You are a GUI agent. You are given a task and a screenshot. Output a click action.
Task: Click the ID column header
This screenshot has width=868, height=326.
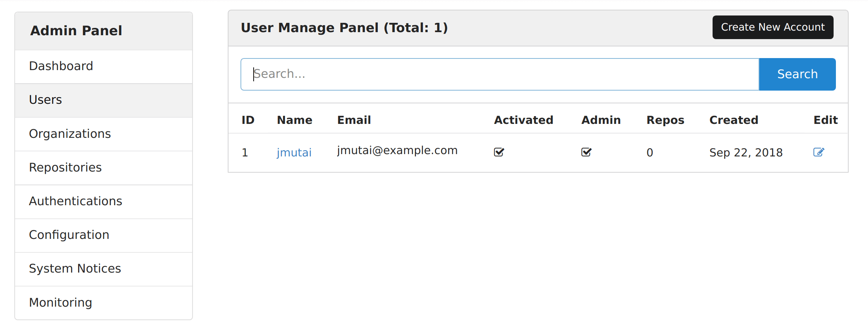point(248,120)
